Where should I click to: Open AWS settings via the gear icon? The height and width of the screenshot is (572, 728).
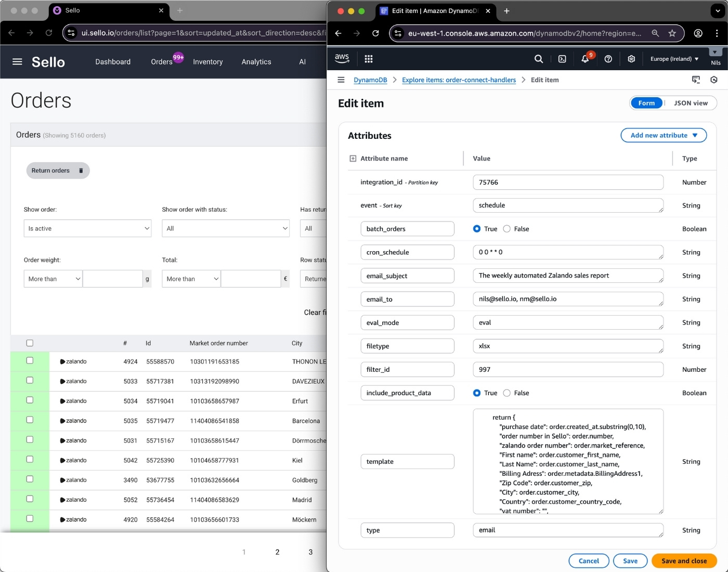point(631,59)
